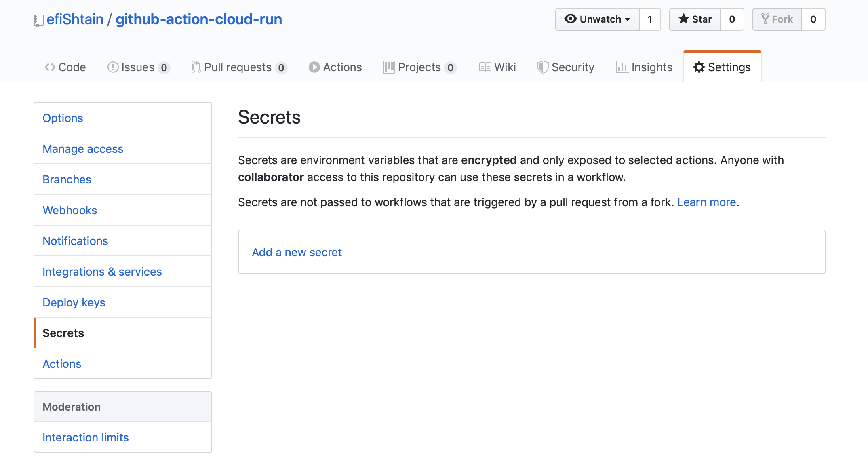
Task: Open Interaction limits under Moderation
Action: (123, 437)
